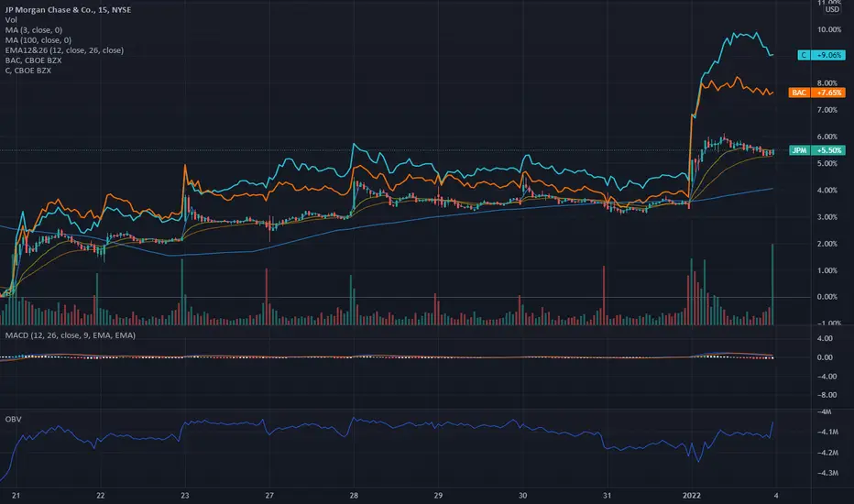854x504 pixels.
Task: Click the OBV axis -4.3M label
Action: point(827,473)
